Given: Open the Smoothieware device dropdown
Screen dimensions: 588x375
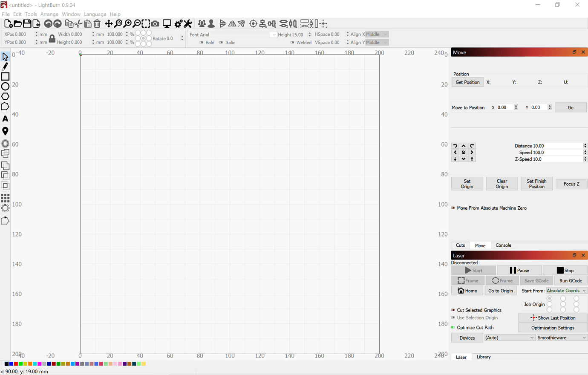Looking at the screenshot, I should click(x=562, y=337).
